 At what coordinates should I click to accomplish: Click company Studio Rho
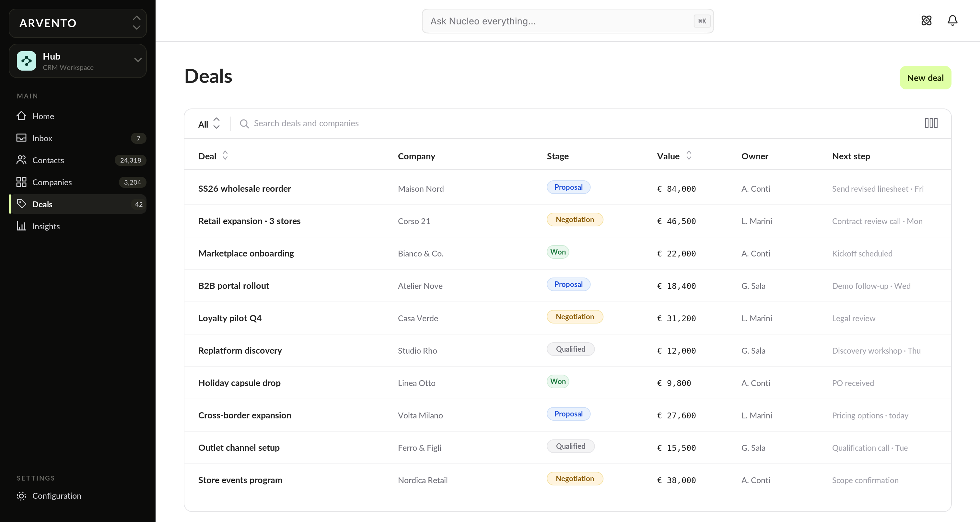pyautogui.click(x=417, y=350)
